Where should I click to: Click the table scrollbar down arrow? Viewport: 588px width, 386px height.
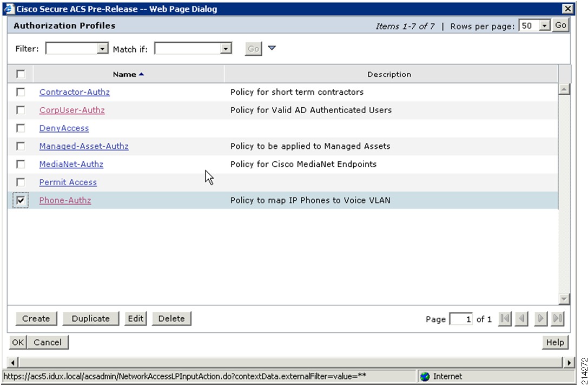(x=564, y=299)
